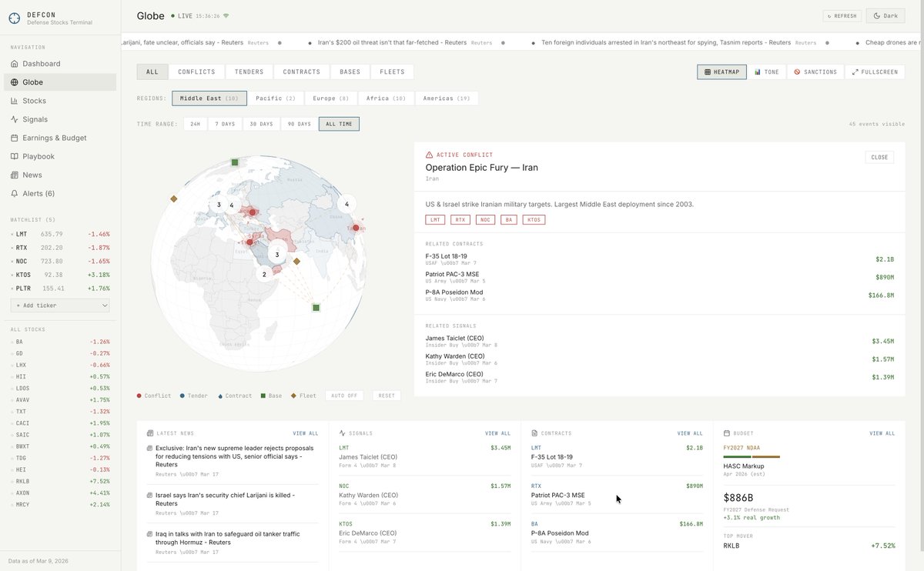924x571 pixels.
Task: Open the 3 cluster on Arabian Peninsula
Action: 277,254
